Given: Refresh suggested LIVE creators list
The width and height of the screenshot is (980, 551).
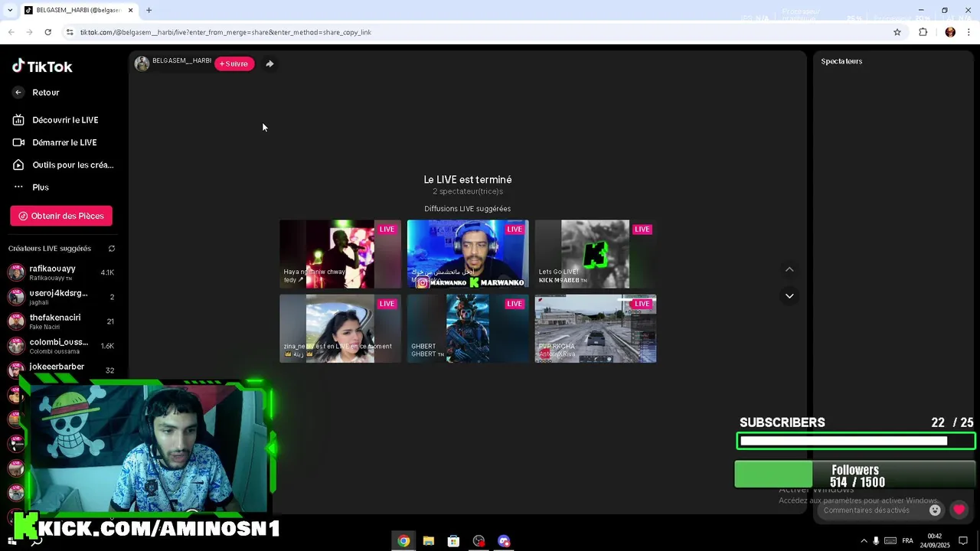Looking at the screenshot, I should tap(112, 249).
